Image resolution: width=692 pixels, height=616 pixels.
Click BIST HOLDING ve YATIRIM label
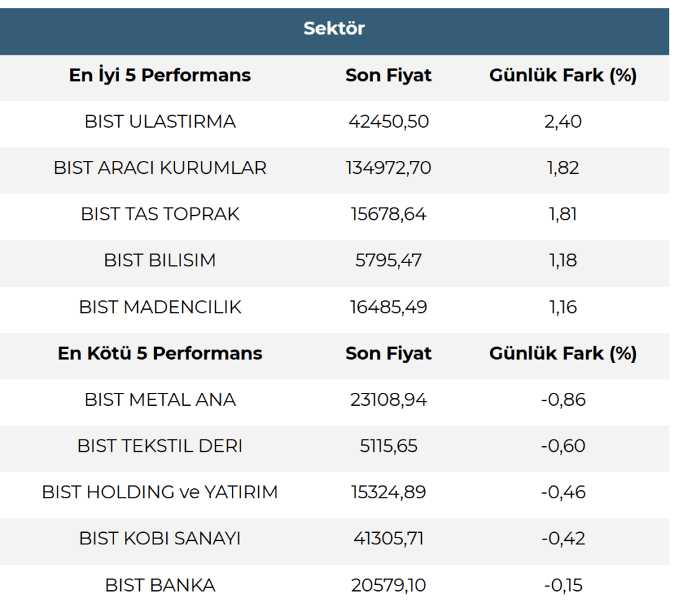pyautogui.click(x=160, y=492)
